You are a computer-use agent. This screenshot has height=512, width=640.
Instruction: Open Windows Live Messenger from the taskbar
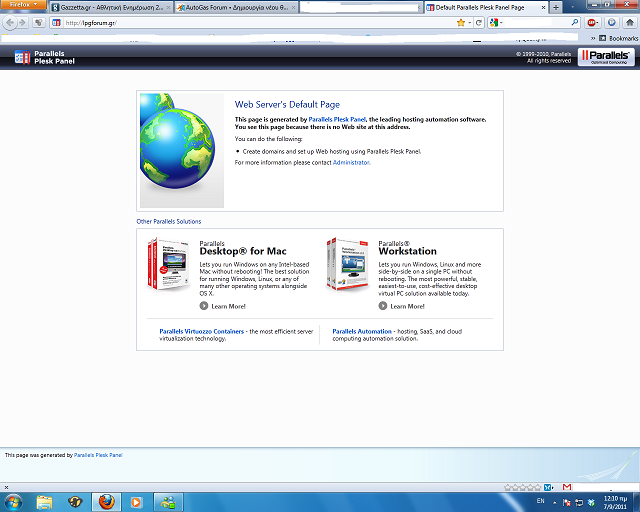pyautogui.click(x=168, y=502)
